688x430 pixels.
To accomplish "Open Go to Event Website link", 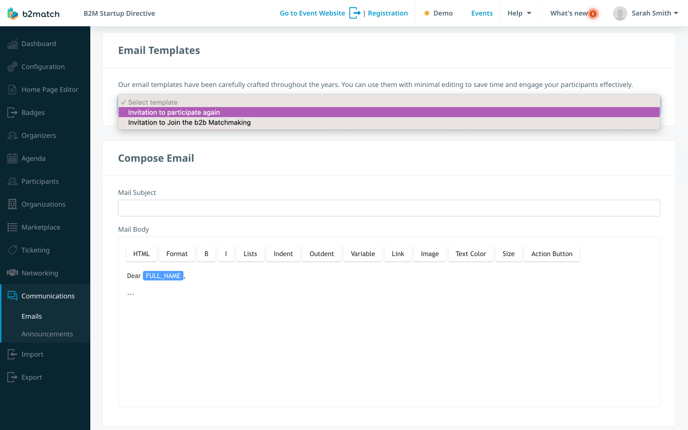I will (312, 13).
